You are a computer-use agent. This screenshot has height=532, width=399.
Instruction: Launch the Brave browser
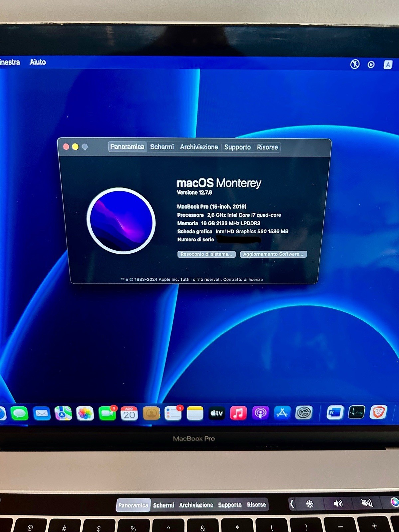(x=379, y=412)
